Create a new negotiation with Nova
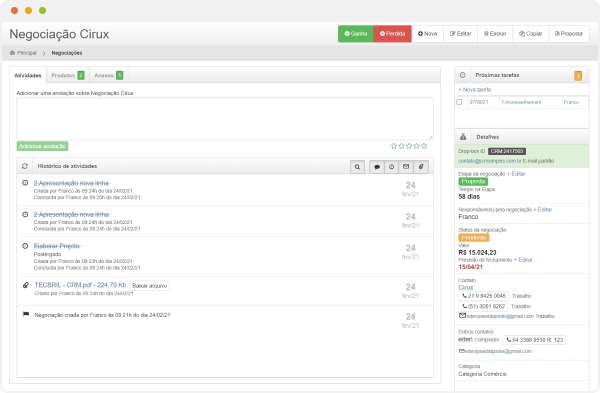 pos(427,34)
